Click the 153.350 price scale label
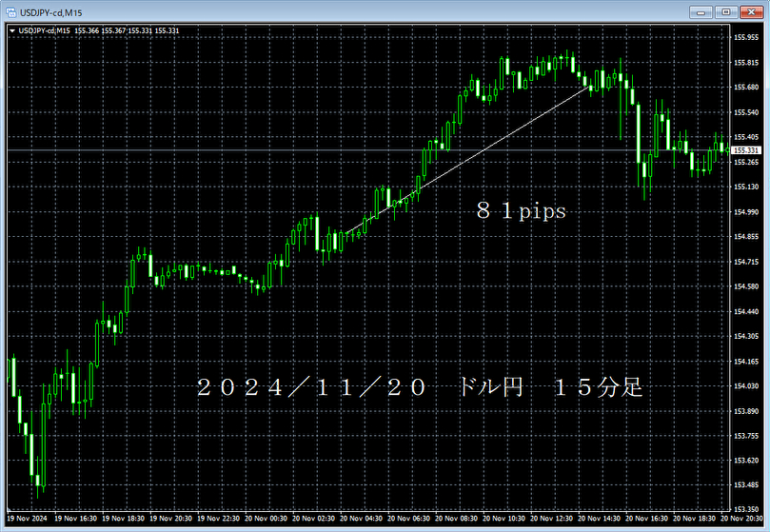 pyautogui.click(x=746, y=509)
